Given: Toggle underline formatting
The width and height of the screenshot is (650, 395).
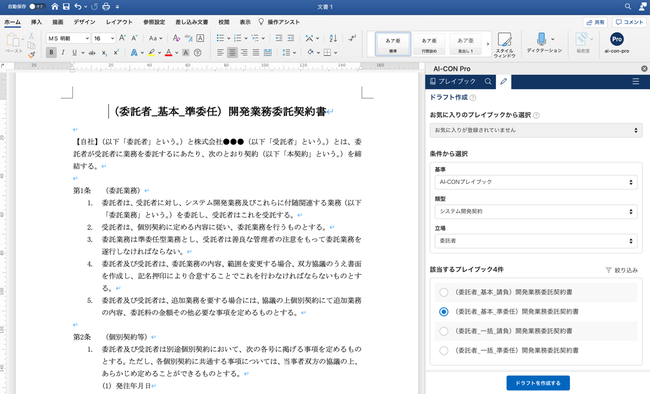Looking at the screenshot, I should tap(75, 53).
